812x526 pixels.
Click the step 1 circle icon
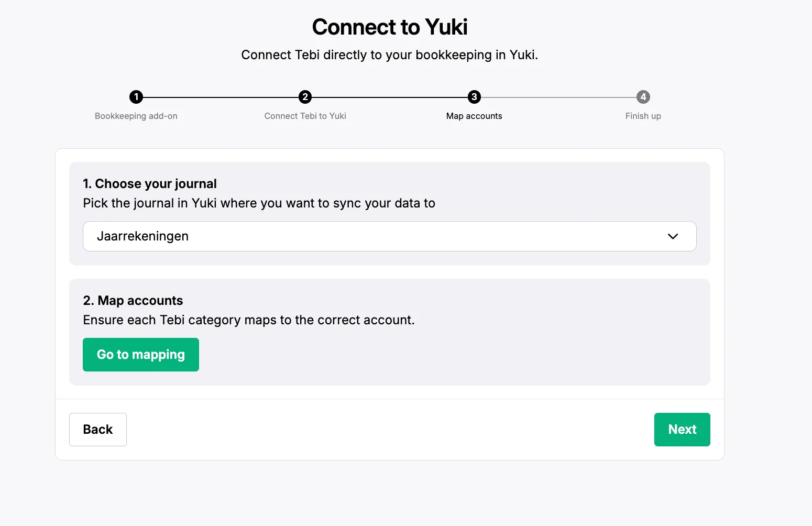(x=136, y=97)
